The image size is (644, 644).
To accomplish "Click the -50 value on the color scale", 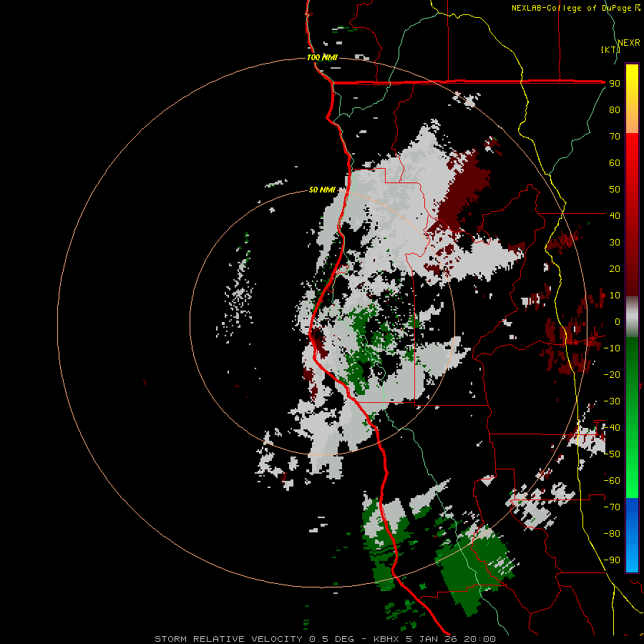I will [x=612, y=454].
